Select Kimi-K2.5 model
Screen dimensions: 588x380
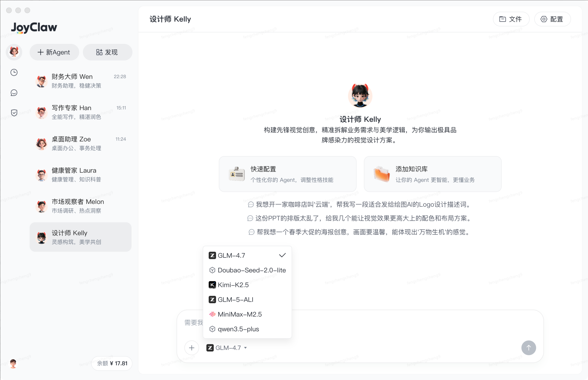(247, 285)
